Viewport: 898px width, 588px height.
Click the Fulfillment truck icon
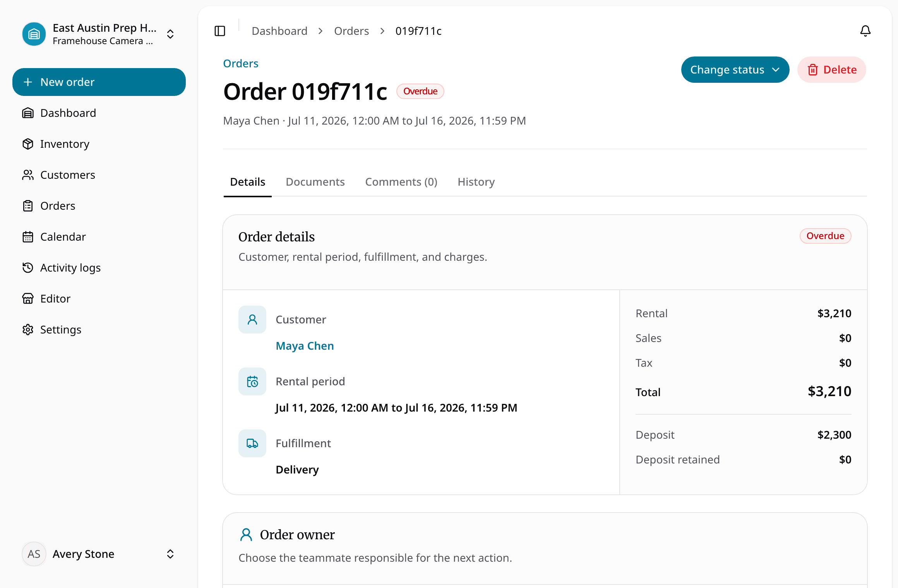[252, 443]
